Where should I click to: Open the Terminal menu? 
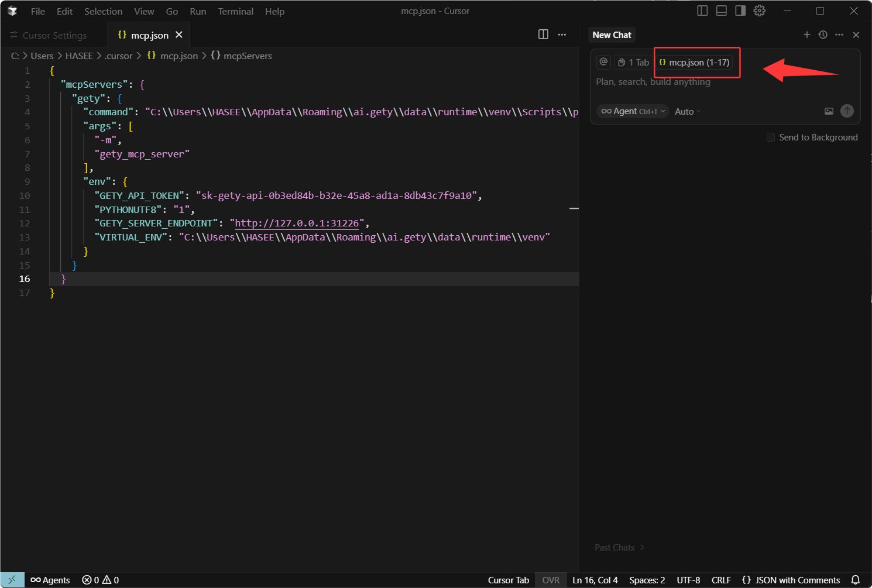pos(235,11)
